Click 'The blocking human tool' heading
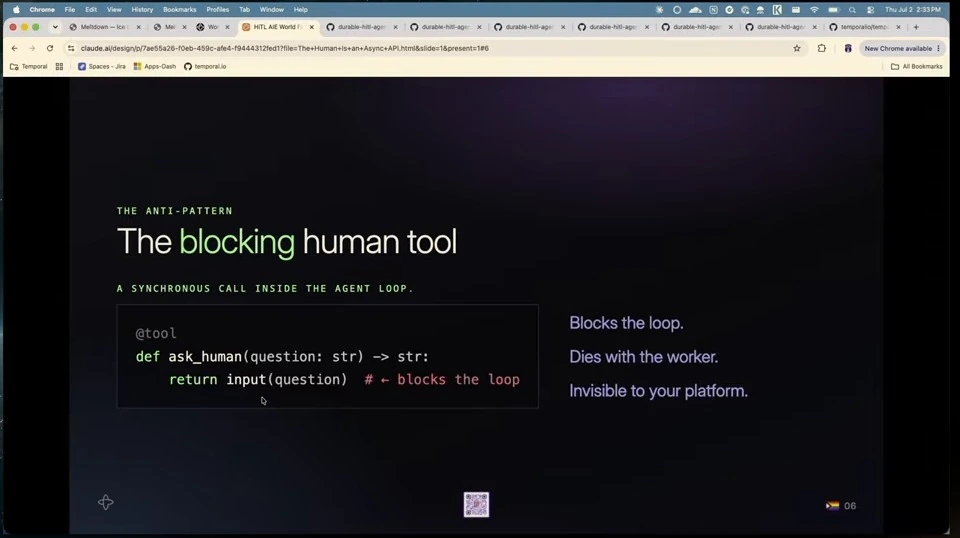This screenshot has width=960, height=538. coord(287,241)
